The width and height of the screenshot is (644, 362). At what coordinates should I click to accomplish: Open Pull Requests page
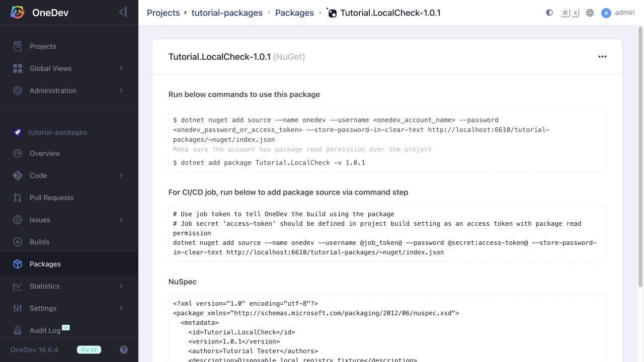(x=69, y=198)
